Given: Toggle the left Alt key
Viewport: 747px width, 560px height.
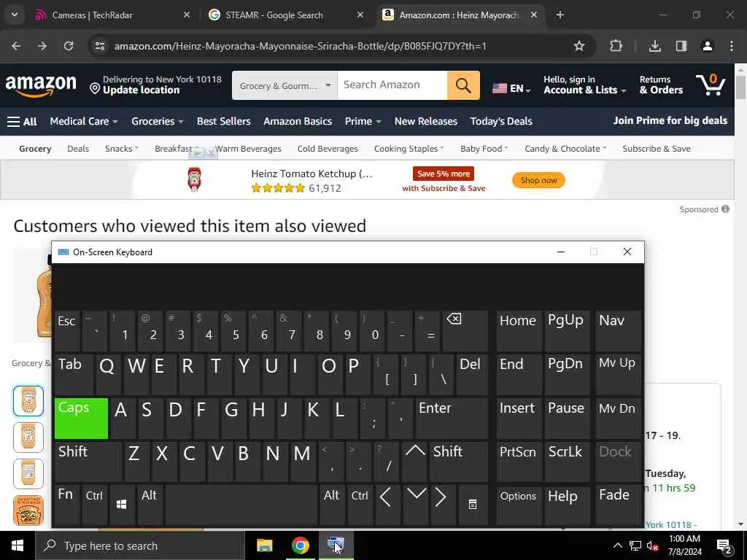Looking at the screenshot, I should 149,505.
